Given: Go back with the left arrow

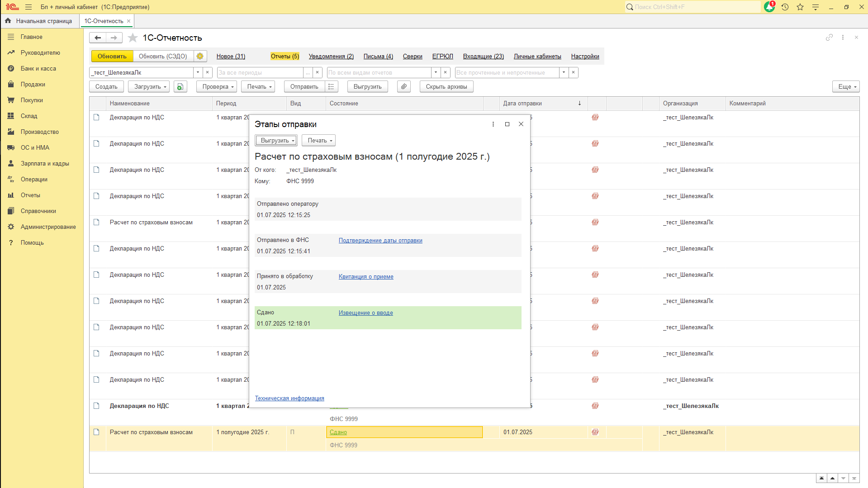Looking at the screenshot, I should 98,38.
